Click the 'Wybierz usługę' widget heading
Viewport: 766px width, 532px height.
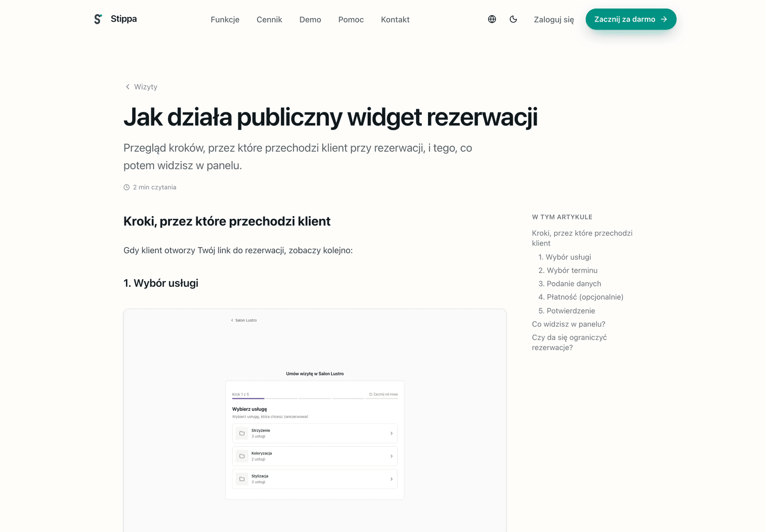(x=249, y=409)
